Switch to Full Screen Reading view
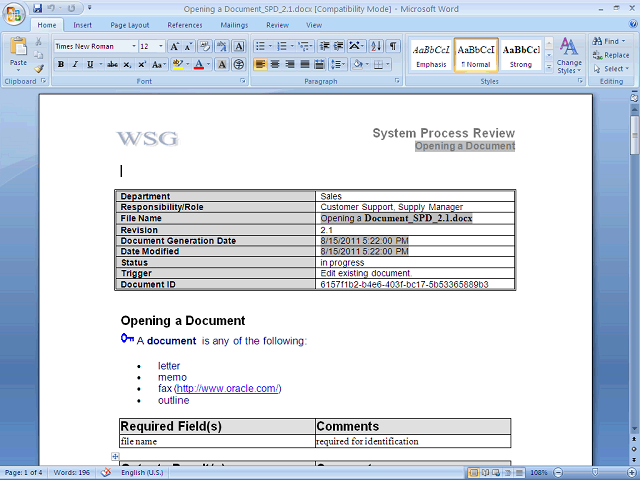 485,473
